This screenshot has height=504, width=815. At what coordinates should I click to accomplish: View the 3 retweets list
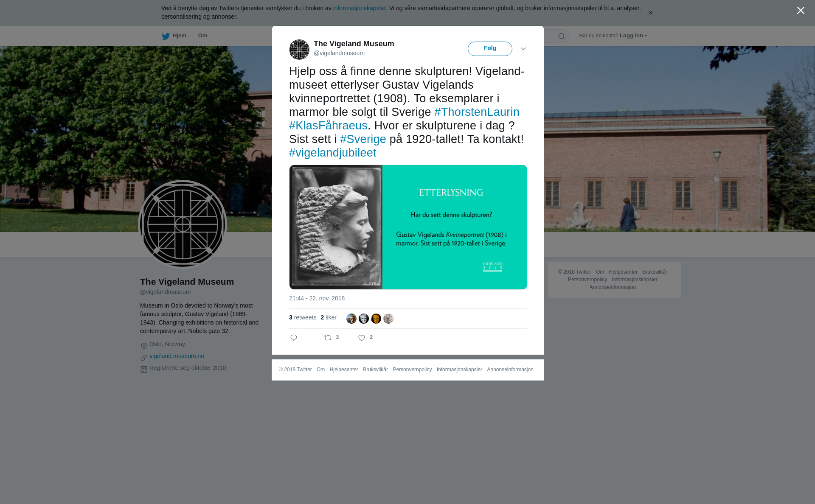303,317
